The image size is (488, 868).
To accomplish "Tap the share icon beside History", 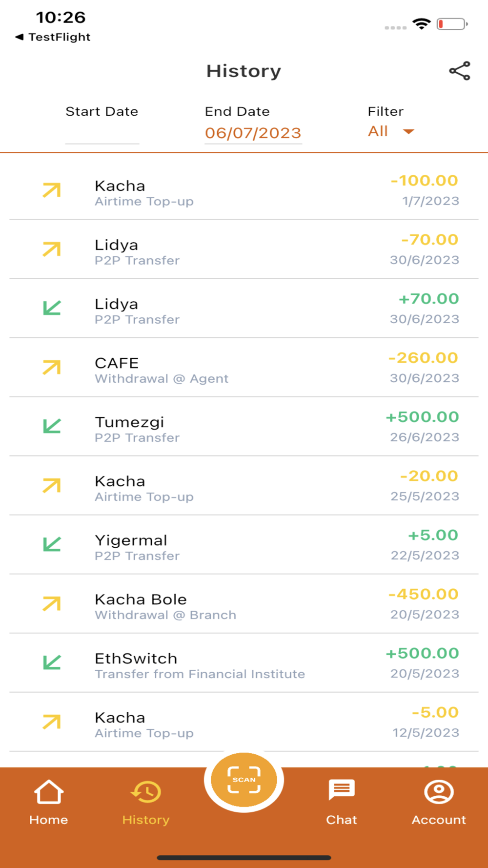I will (x=459, y=71).
